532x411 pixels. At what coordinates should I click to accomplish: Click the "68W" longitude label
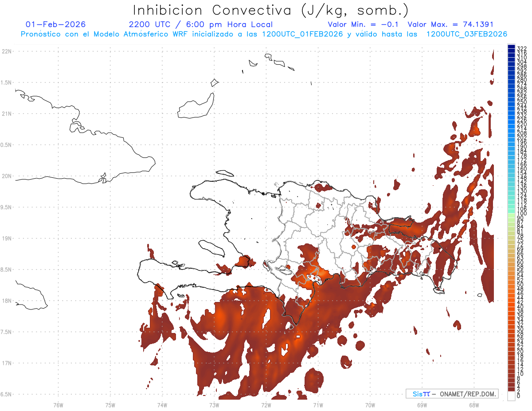click(474, 405)
